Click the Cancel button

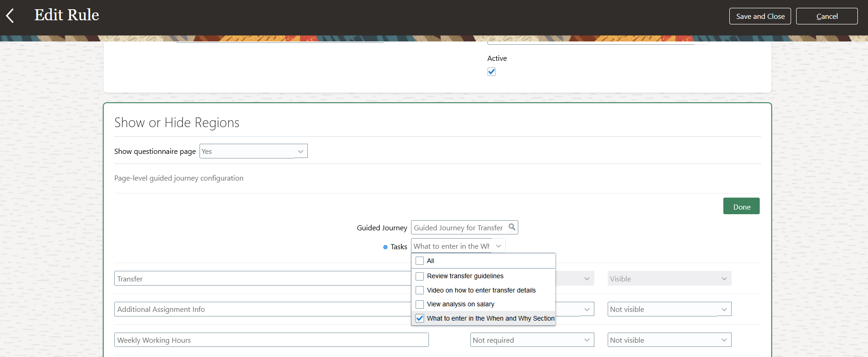(827, 16)
